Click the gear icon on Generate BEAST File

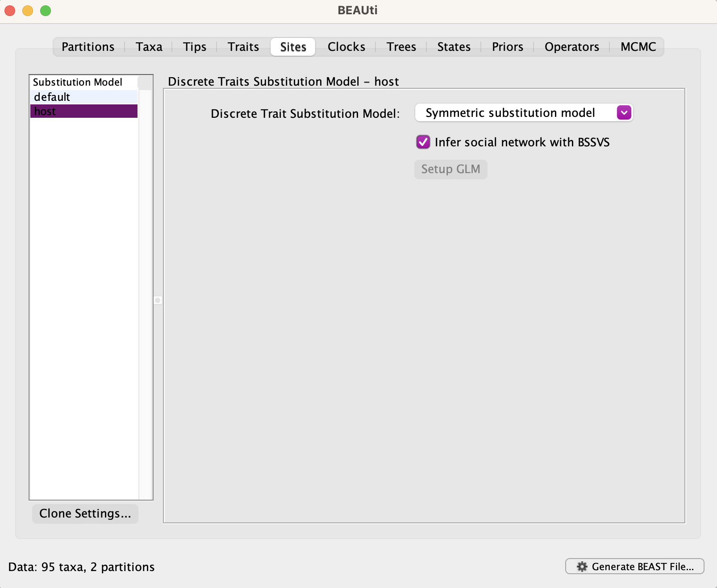[582, 567]
